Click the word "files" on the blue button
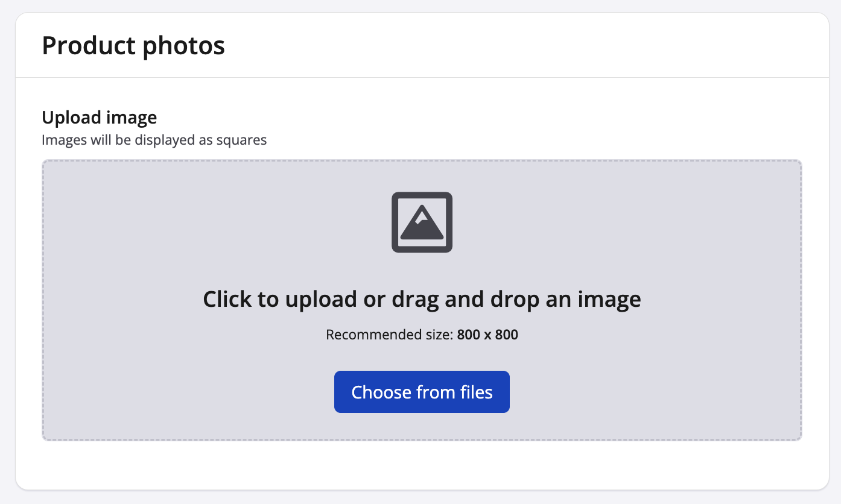841x504 pixels. (477, 392)
